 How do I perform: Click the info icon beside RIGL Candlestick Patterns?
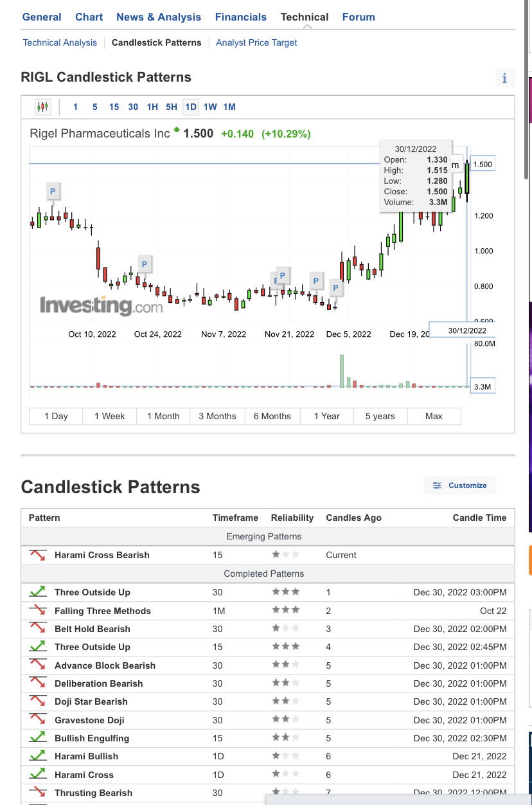click(504, 78)
